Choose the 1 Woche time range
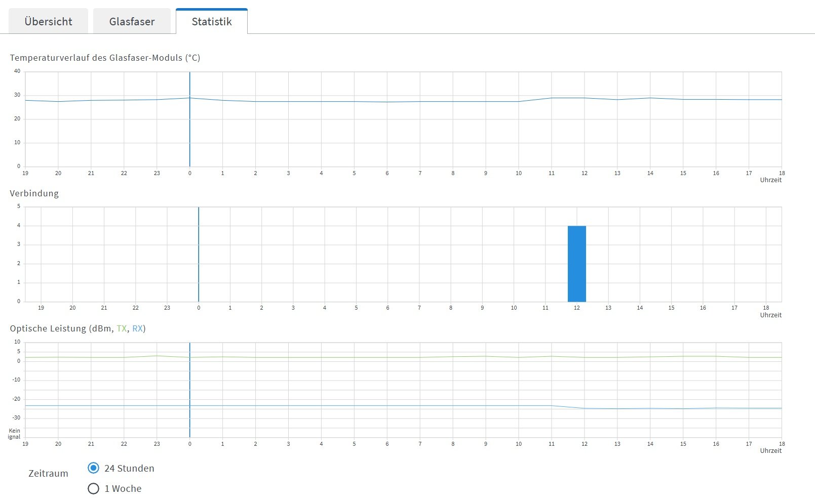The width and height of the screenshot is (815, 504). pos(93,488)
